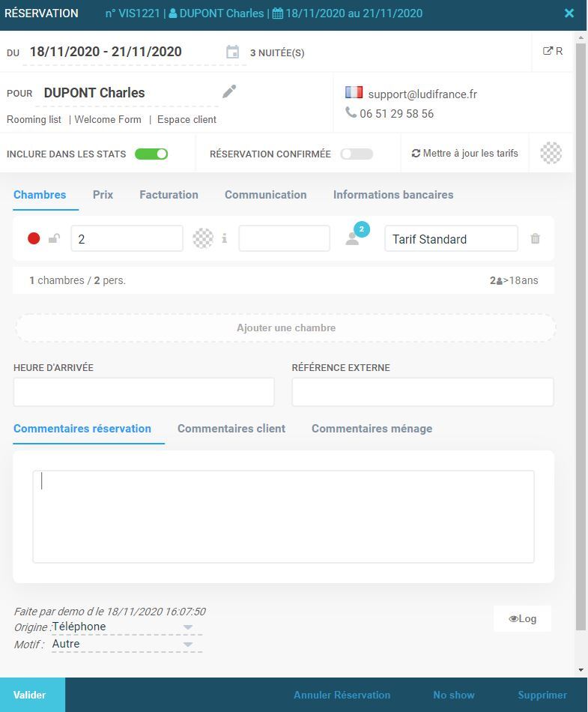Screen dimensions: 588x712
Task: Toggle the padlock icon on room 2
Action: tap(54, 238)
